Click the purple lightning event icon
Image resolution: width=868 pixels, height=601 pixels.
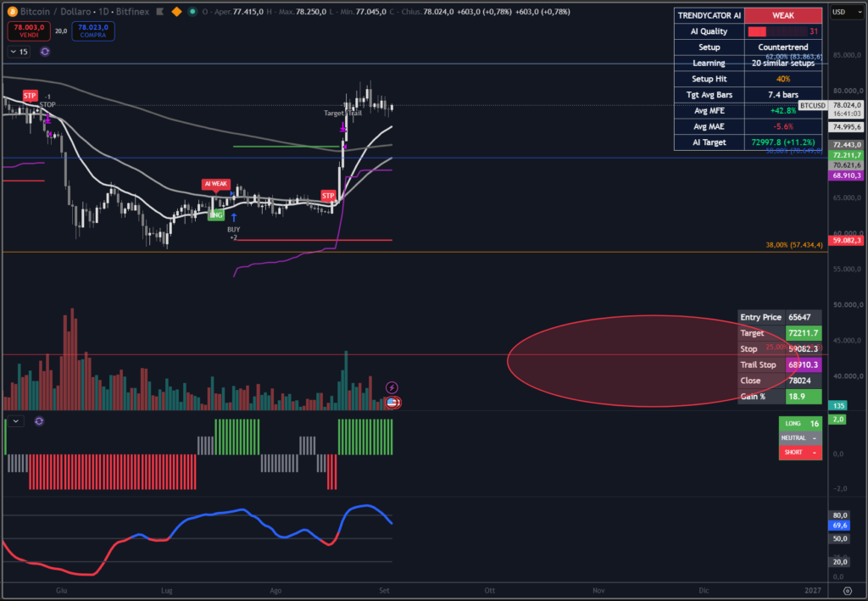click(392, 387)
